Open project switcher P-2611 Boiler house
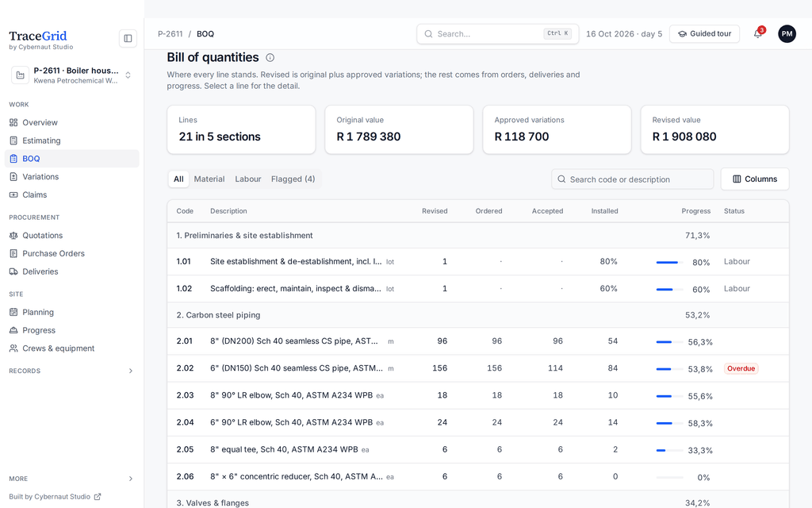812x508 pixels. tap(72, 75)
